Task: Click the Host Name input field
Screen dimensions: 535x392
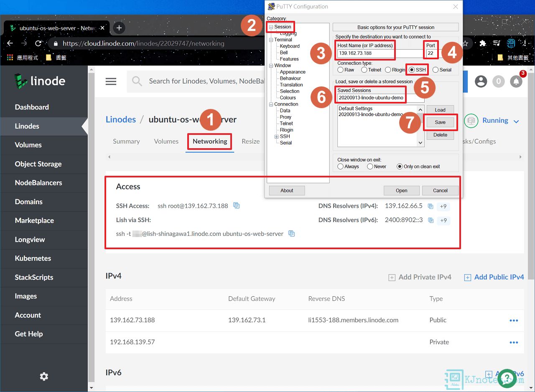Action: [380, 53]
